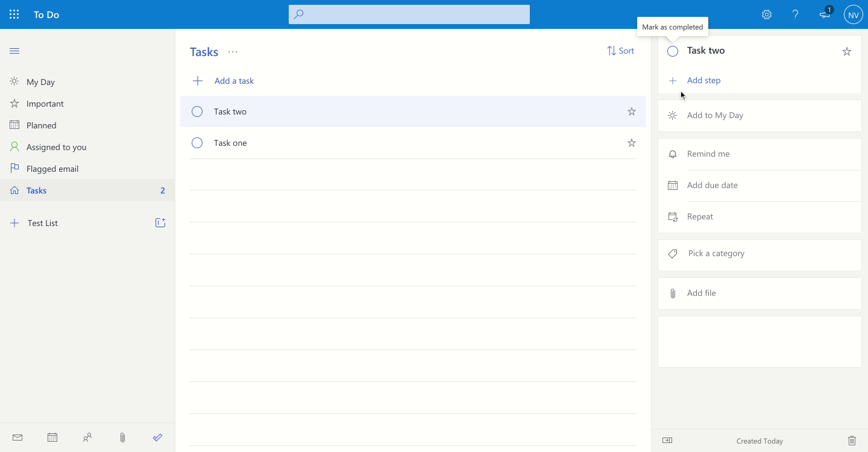The image size is (868, 452).
Task: Click the Tasks list heading
Action: pos(204,52)
